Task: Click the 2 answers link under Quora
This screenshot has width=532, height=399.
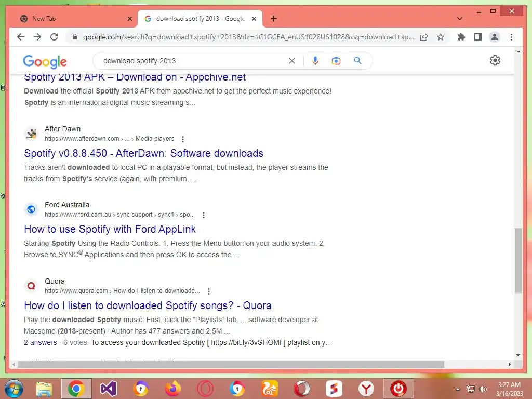Action: point(41,342)
